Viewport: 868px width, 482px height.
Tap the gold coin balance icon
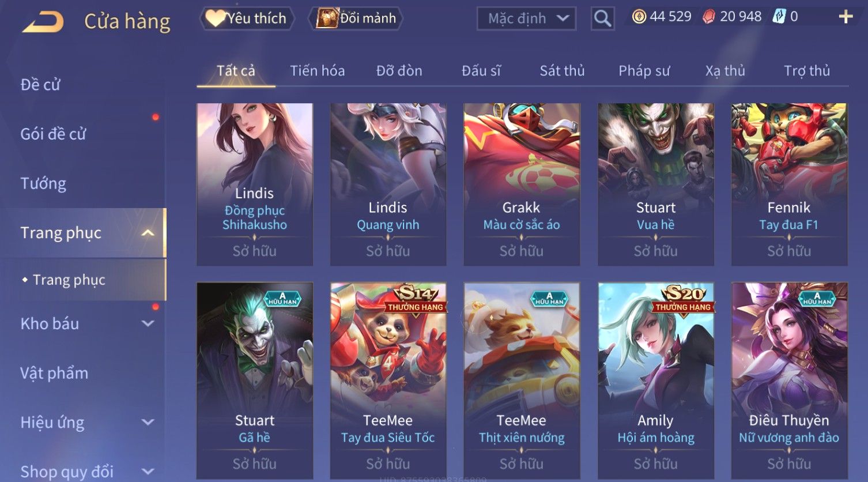point(639,17)
